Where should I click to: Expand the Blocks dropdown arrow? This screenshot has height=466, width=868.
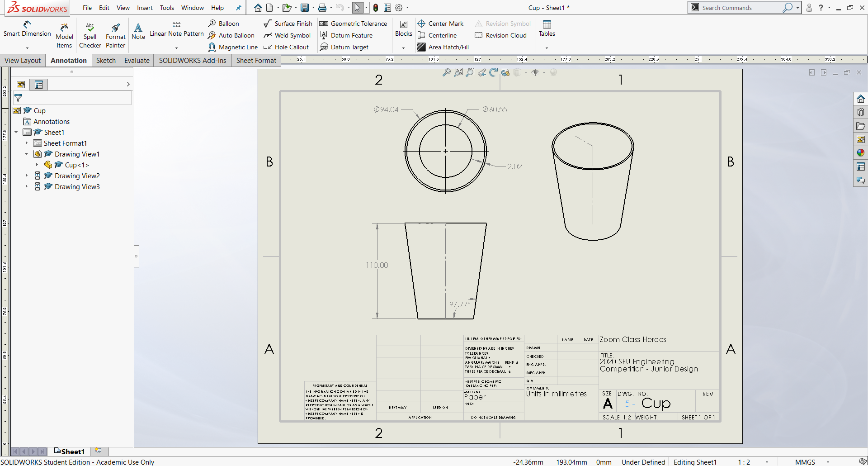403,48
